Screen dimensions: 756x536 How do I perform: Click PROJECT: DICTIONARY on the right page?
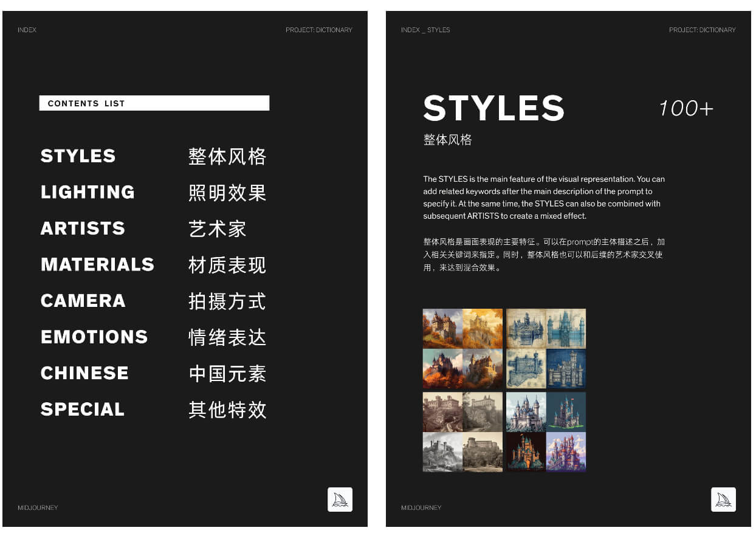point(702,30)
